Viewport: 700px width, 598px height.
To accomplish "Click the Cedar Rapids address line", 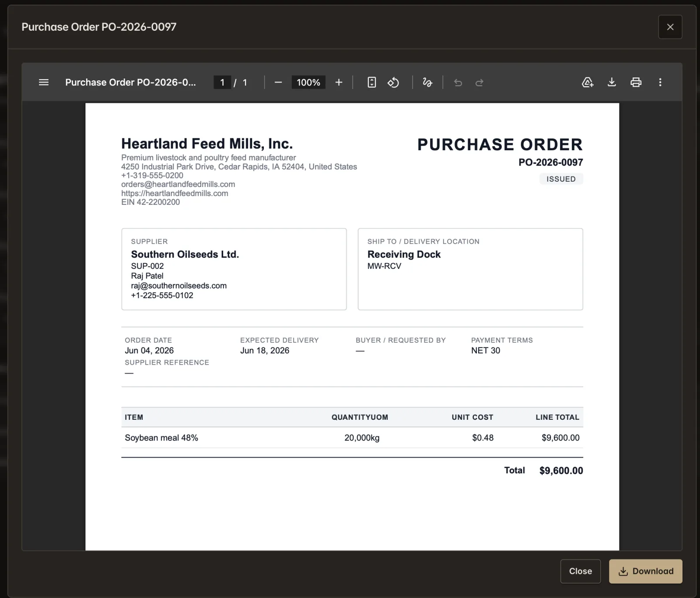I will (239, 167).
